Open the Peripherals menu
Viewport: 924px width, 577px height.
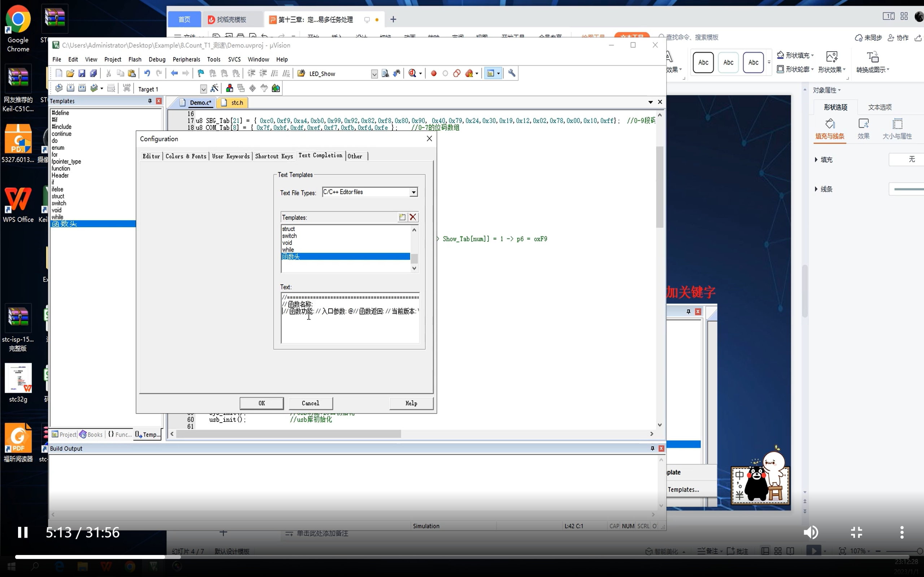click(186, 60)
